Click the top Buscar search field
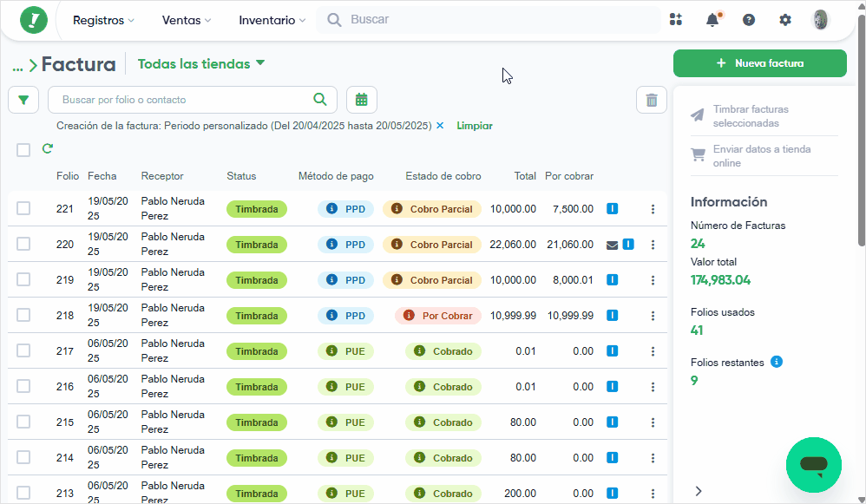Image resolution: width=866 pixels, height=504 pixels. [x=489, y=20]
